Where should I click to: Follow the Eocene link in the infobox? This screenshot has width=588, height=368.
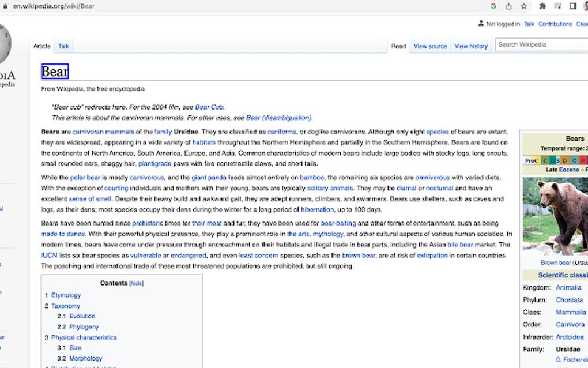(569, 170)
